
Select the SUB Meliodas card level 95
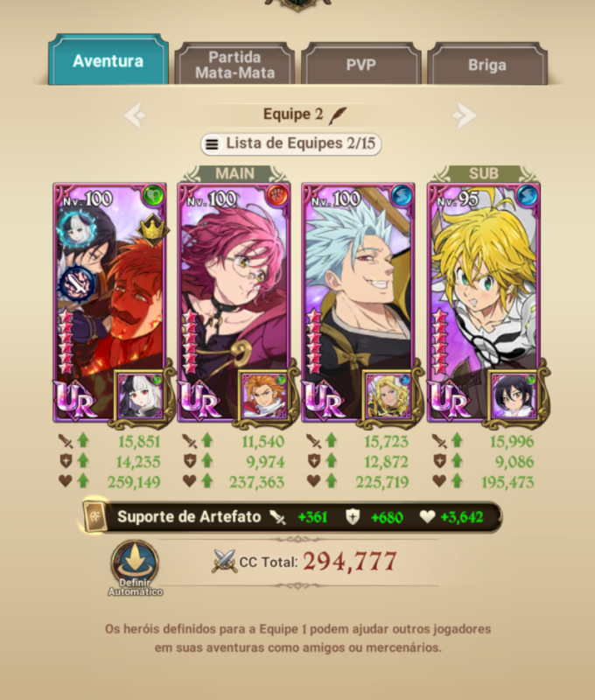click(483, 302)
